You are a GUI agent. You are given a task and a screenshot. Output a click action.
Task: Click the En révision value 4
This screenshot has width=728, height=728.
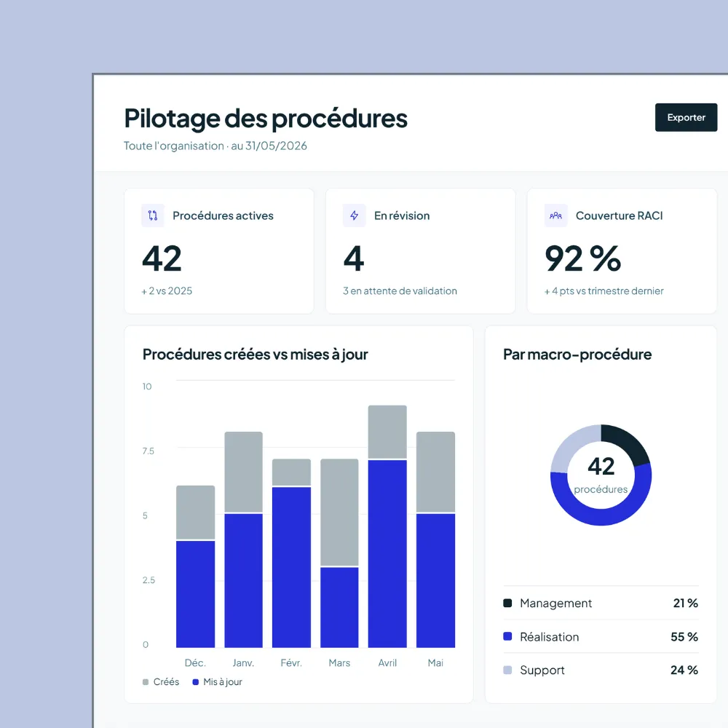(x=354, y=258)
